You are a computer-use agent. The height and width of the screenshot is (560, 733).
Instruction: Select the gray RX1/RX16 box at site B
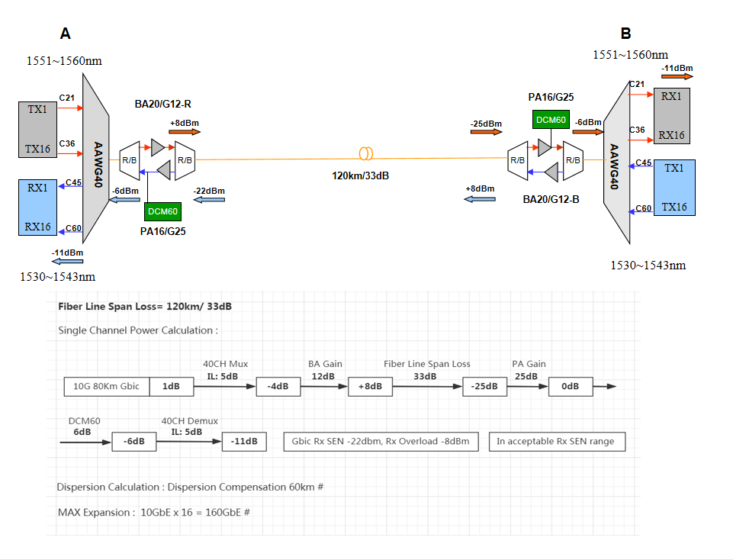[671, 116]
